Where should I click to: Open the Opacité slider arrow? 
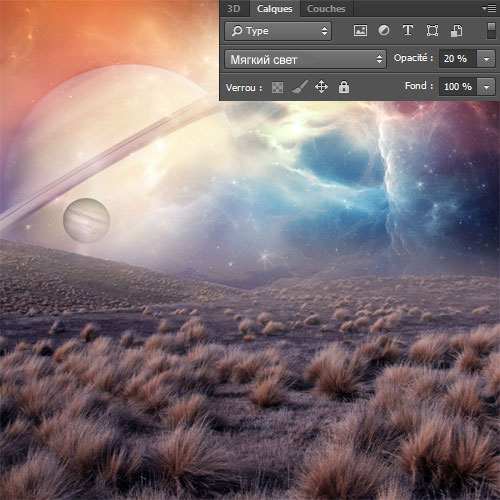pyautogui.click(x=486, y=59)
